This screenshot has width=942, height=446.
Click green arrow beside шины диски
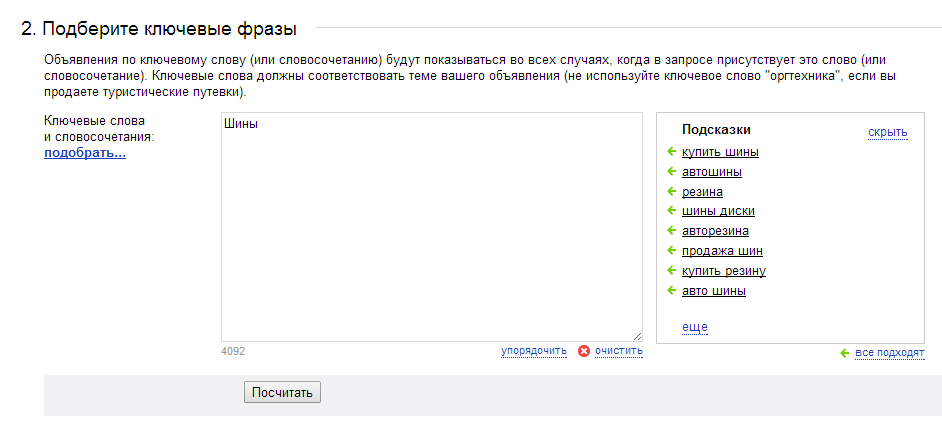[672, 210]
